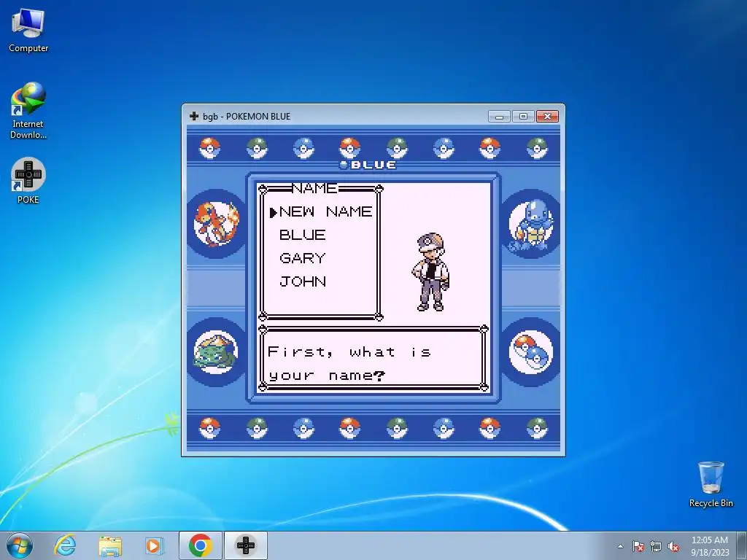747x560 pixels.
Task: Click the Show desktop strip
Action: 741,545
